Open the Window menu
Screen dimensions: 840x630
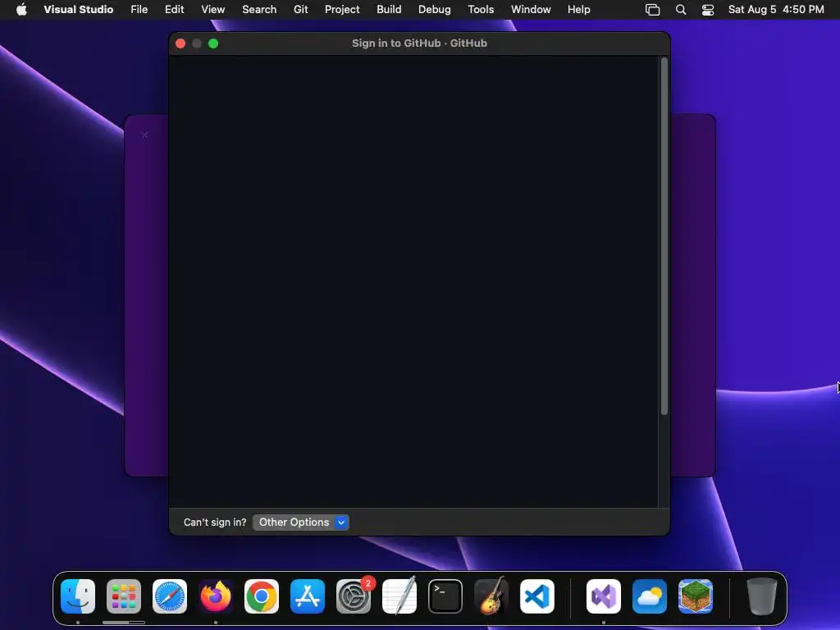(x=531, y=10)
